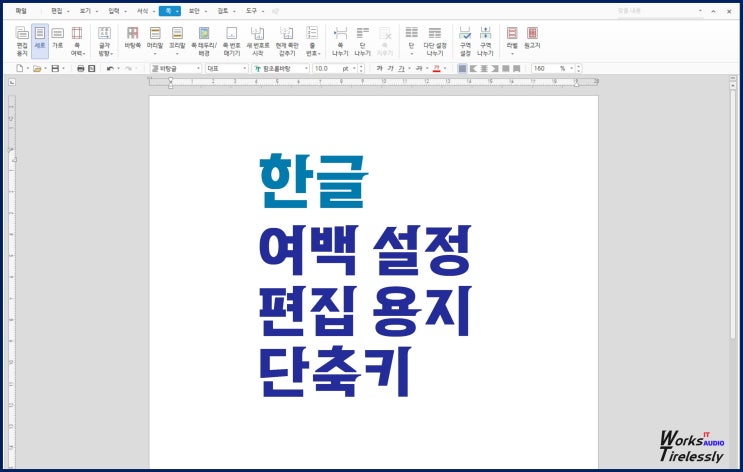The image size is (743, 472).
Task: Open the 구역 설정 section settings
Action: point(465,41)
